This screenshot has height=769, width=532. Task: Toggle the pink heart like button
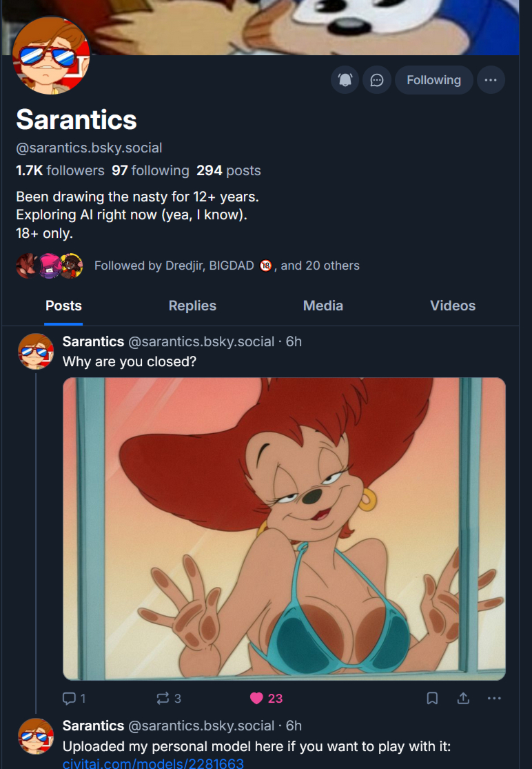pyautogui.click(x=257, y=698)
